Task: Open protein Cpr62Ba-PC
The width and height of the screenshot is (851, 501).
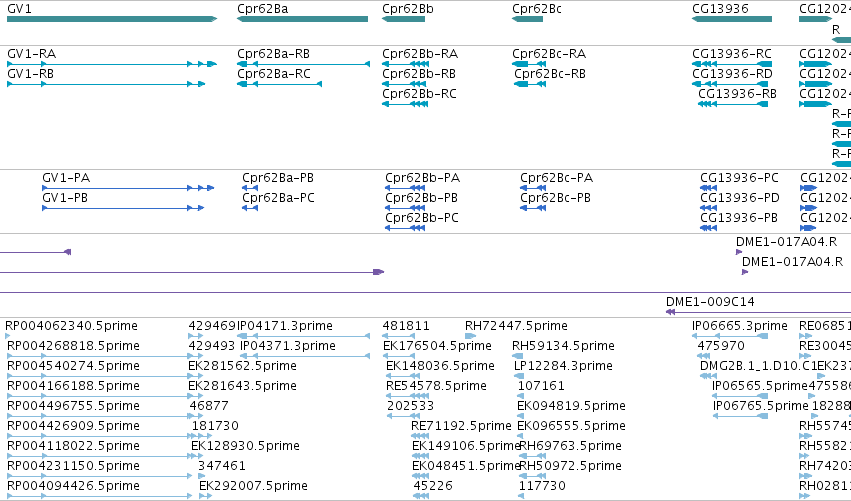Action: [278, 198]
